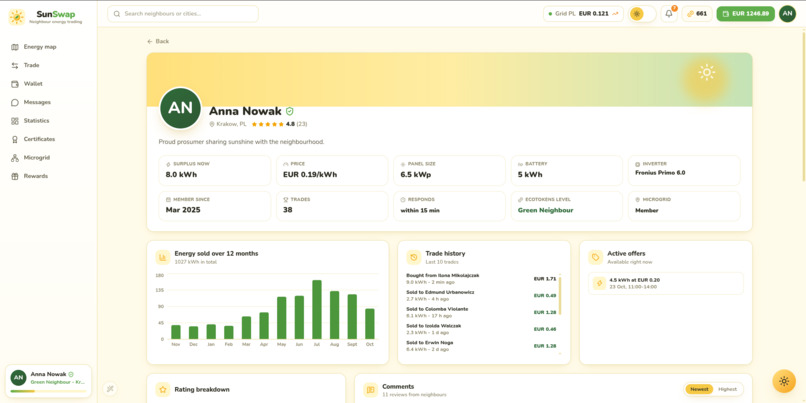Click Responds within 15 min card
Screen dimensions: 806x403
click(x=449, y=206)
